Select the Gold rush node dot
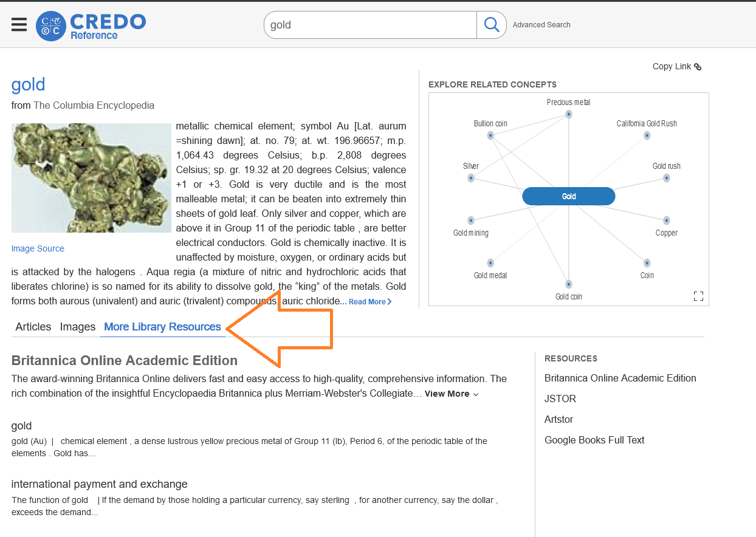The image size is (756, 537). (x=667, y=178)
